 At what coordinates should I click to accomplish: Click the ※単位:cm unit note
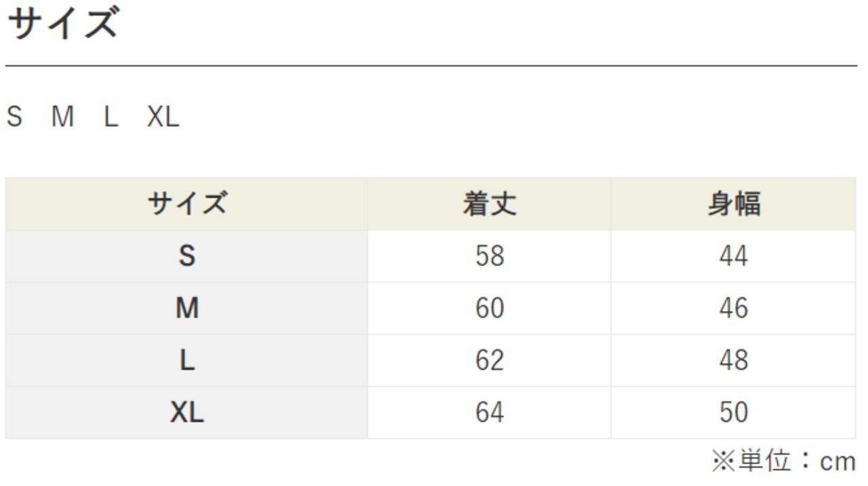(x=783, y=462)
